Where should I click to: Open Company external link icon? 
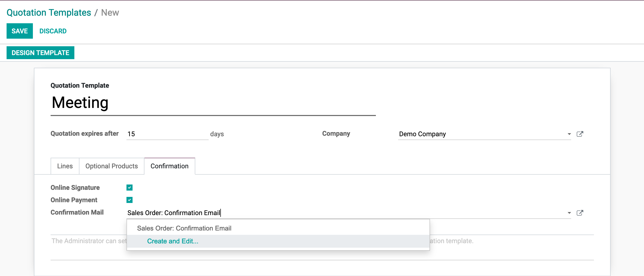click(x=580, y=134)
